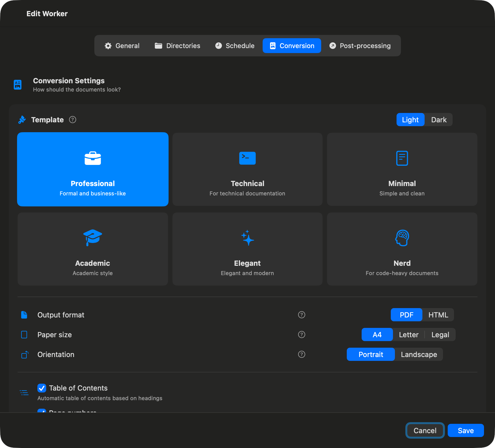The height and width of the screenshot is (448, 495).
Task: Open the Post-processing tab
Action: (x=360, y=46)
